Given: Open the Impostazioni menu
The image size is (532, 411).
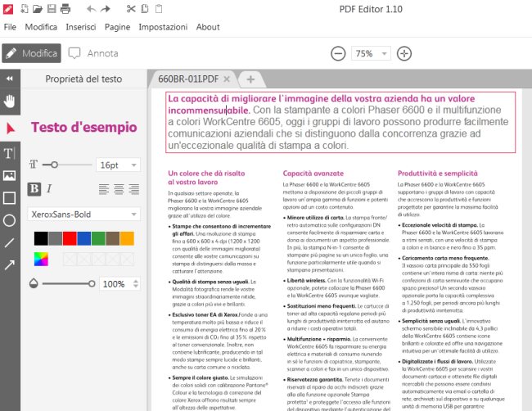Looking at the screenshot, I should tap(163, 27).
